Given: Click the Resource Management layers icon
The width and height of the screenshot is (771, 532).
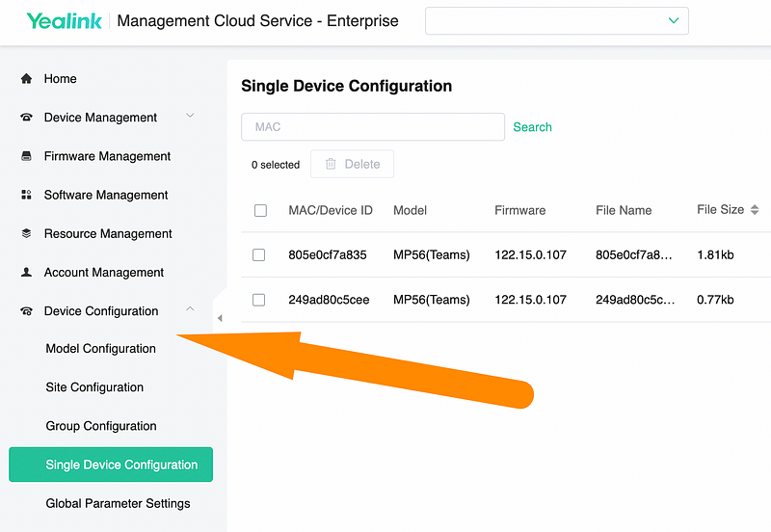Looking at the screenshot, I should [27, 233].
